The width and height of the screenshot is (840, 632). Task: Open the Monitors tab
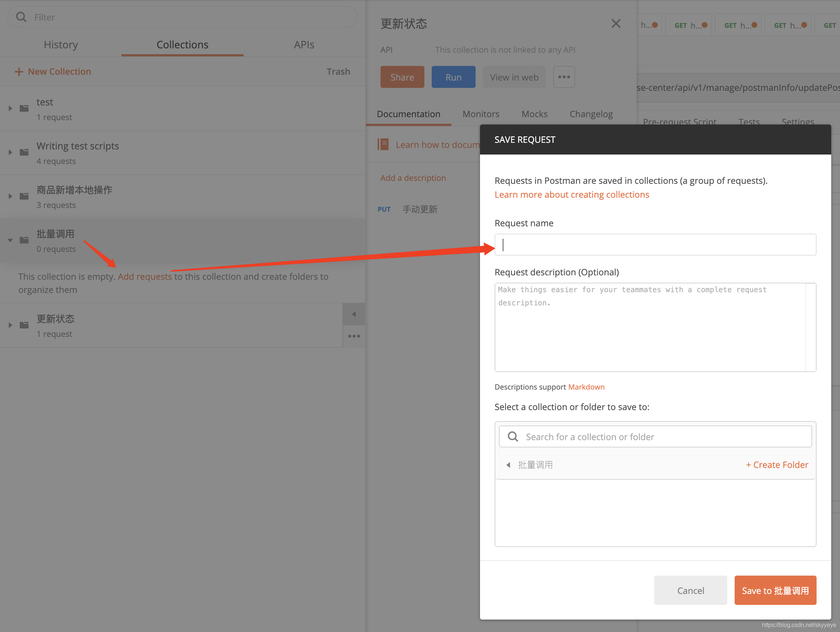click(480, 114)
